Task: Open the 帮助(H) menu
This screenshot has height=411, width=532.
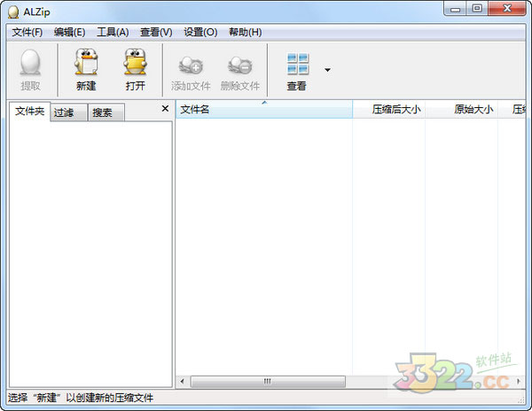Action: coord(246,32)
